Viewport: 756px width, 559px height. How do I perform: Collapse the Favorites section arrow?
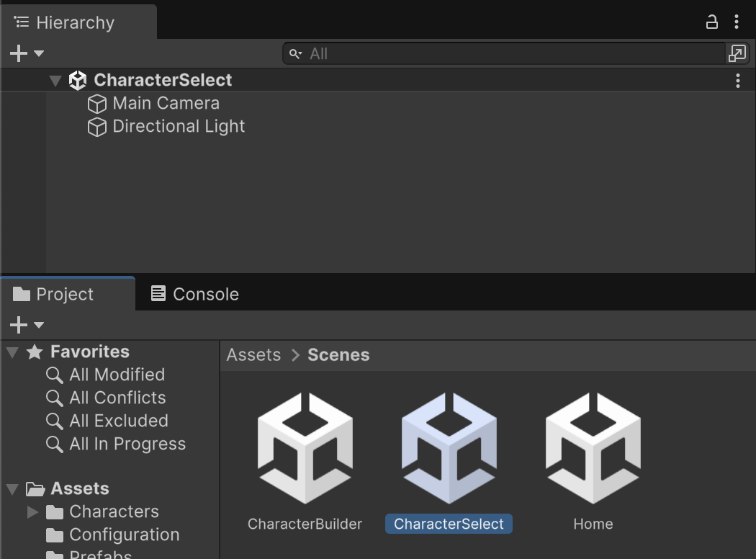[x=12, y=352]
